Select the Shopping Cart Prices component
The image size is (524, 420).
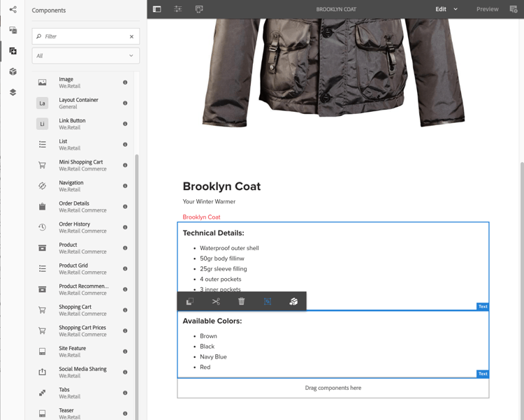pyautogui.click(x=83, y=331)
